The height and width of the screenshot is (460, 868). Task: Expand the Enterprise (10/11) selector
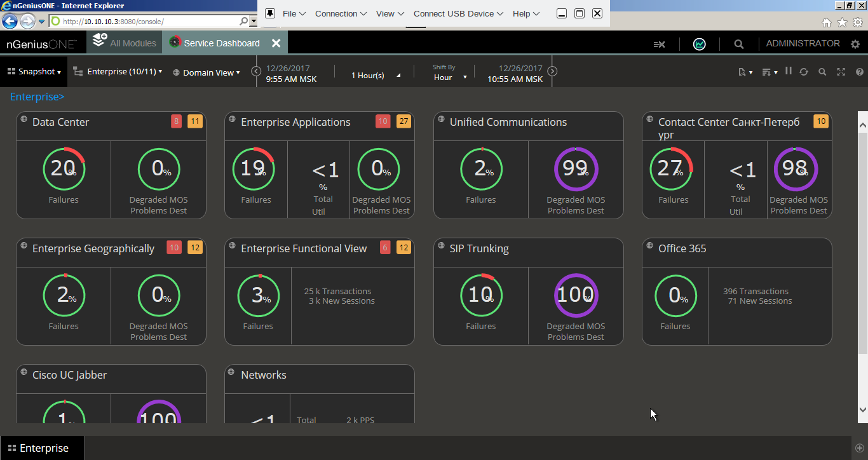(118, 72)
